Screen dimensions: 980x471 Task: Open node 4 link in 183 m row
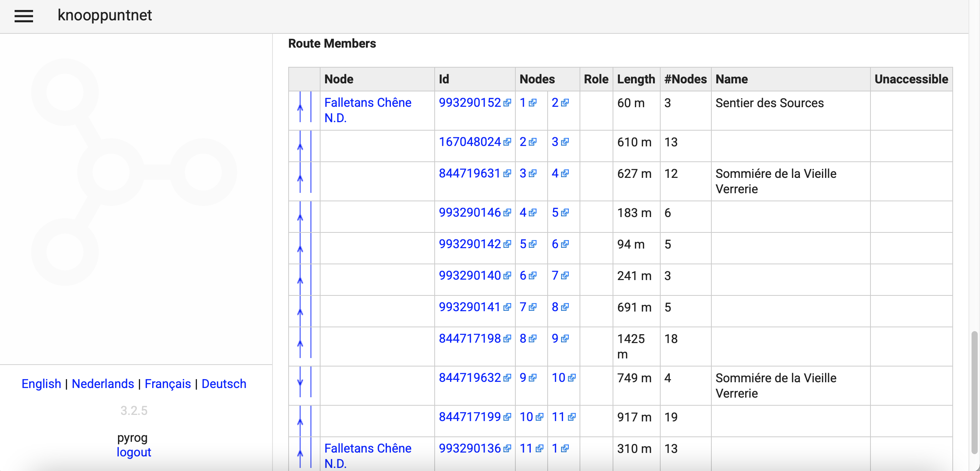(x=523, y=212)
